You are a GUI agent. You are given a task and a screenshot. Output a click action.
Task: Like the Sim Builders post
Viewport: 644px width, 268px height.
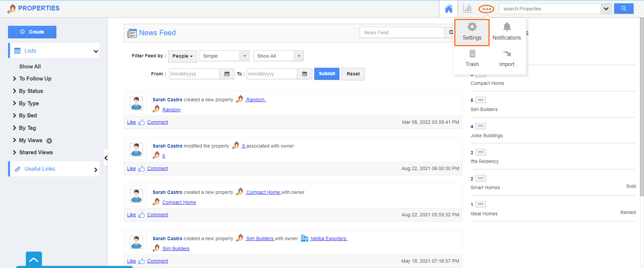pyautogui.click(x=131, y=261)
